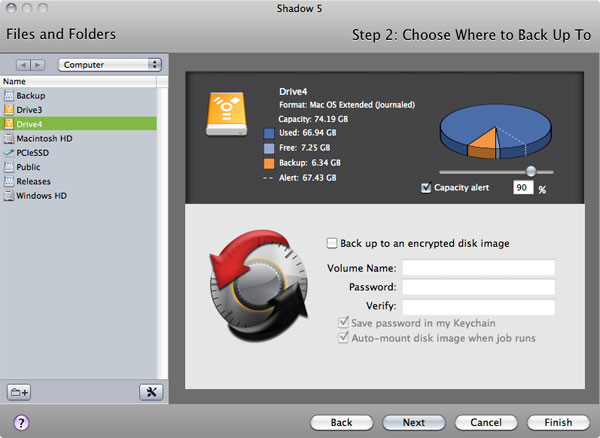Click the Used: 66.94 GB text
Screen dimensions: 600x438
click(x=308, y=133)
